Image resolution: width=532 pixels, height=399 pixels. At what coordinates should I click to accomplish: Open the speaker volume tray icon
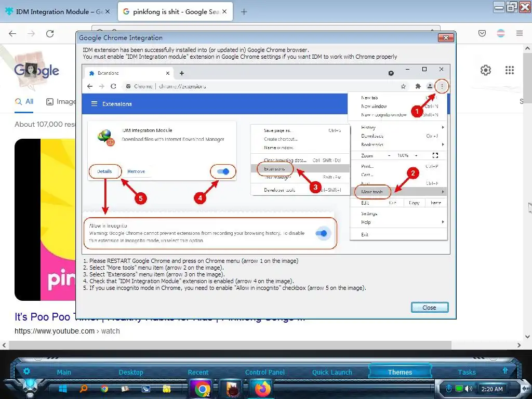469,389
